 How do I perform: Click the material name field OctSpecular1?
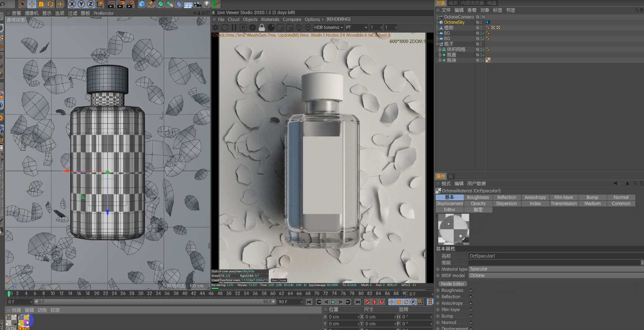point(556,256)
